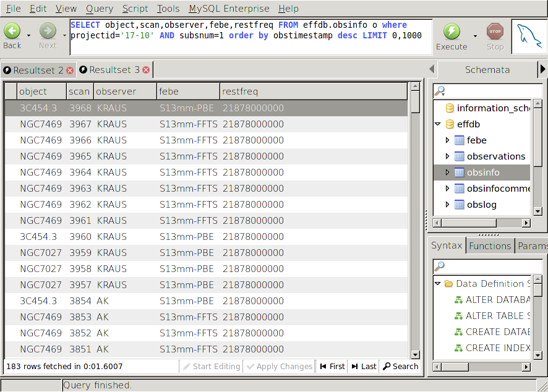
Task: Open the Help menu
Action: point(288,9)
